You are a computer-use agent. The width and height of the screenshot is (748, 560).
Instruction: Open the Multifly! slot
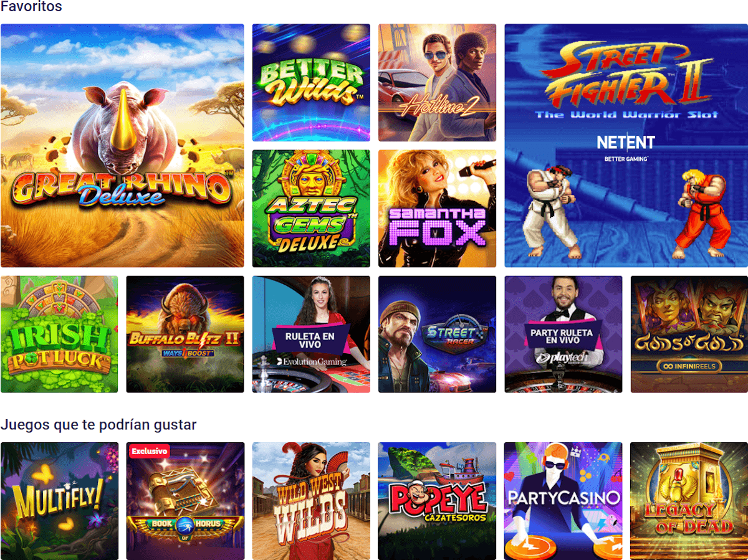59,501
